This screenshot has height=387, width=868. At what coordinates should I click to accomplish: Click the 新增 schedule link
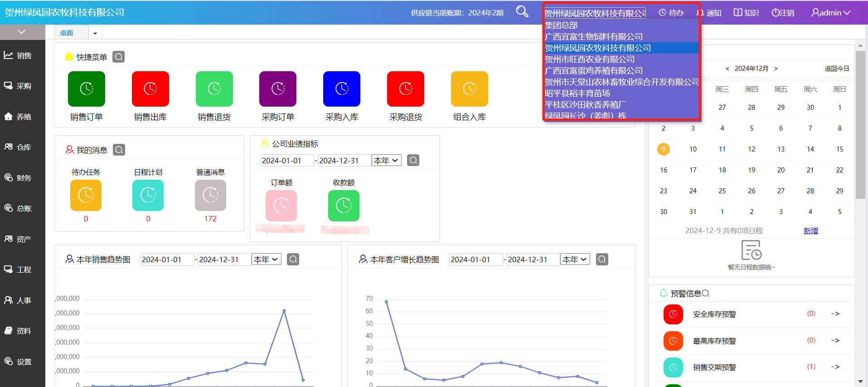click(810, 231)
